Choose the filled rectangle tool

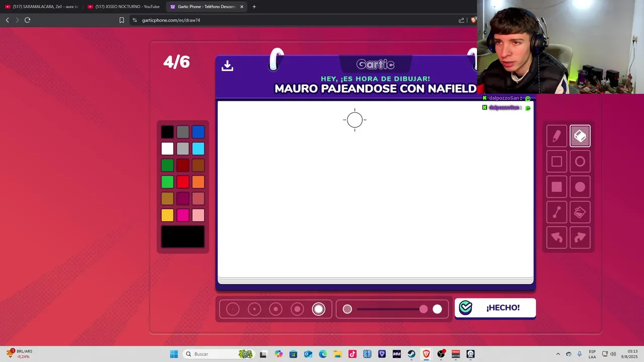556,187
